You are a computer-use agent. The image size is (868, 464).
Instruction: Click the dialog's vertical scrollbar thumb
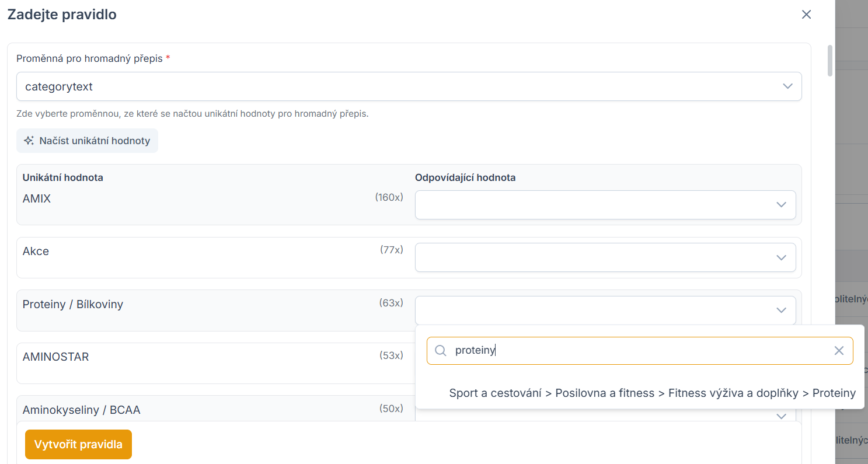831,61
